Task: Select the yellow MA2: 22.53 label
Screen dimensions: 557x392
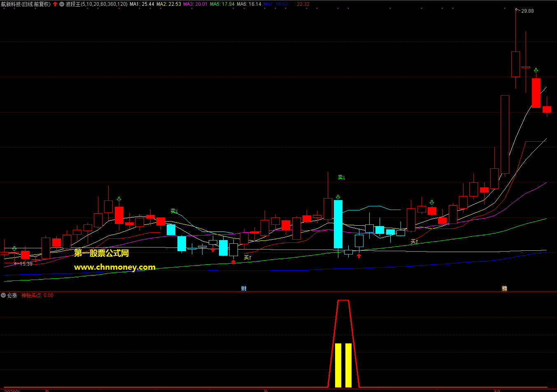Action: tap(169, 4)
